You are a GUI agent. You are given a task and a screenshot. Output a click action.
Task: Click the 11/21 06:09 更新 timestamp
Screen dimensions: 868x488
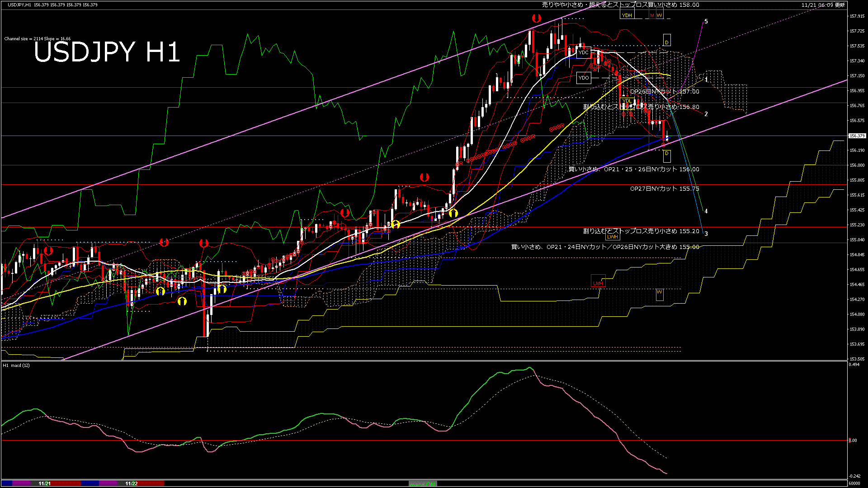[x=823, y=5]
